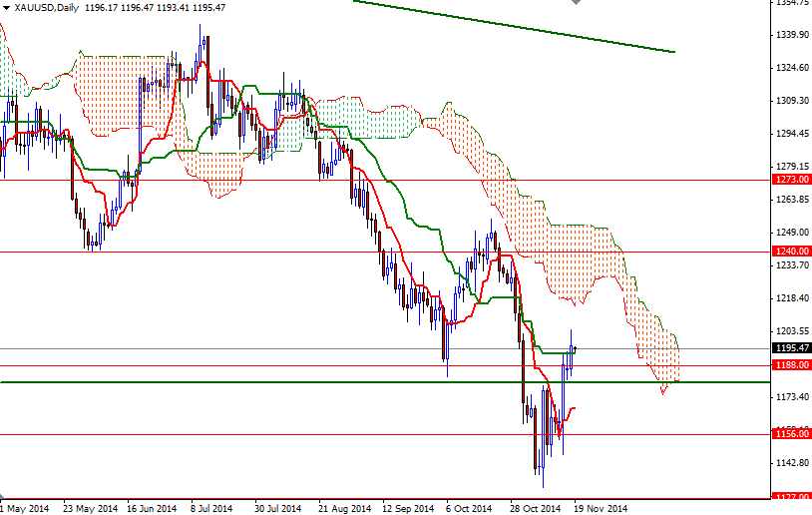Click the 16 Jun 2014 date label
Viewport: 812px width, 515px height.
152,509
